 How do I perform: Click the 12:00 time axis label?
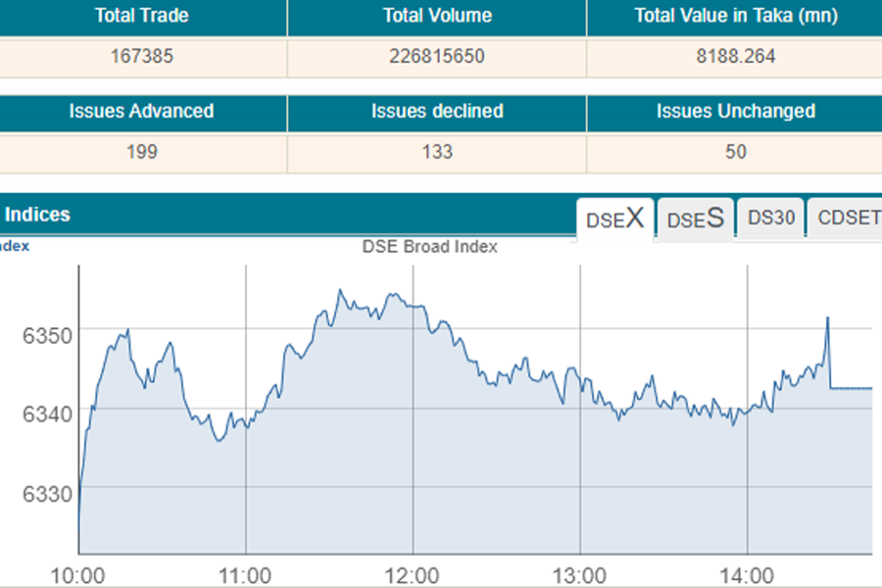[x=413, y=573]
